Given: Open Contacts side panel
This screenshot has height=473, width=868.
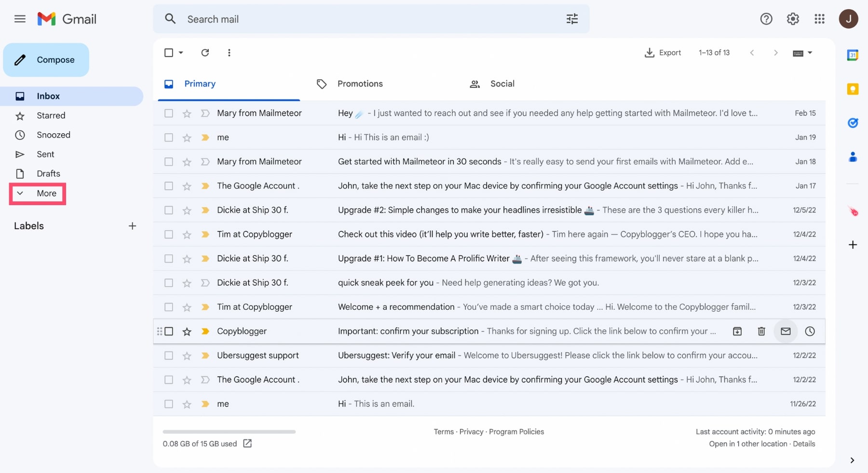Looking at the screenshot, I should tap(853, 157).
